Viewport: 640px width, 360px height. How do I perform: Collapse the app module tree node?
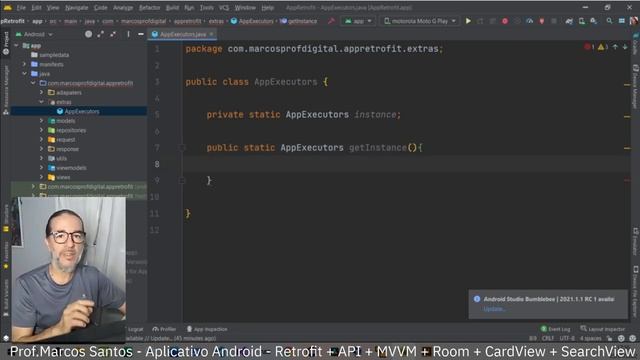coord(16,46)
